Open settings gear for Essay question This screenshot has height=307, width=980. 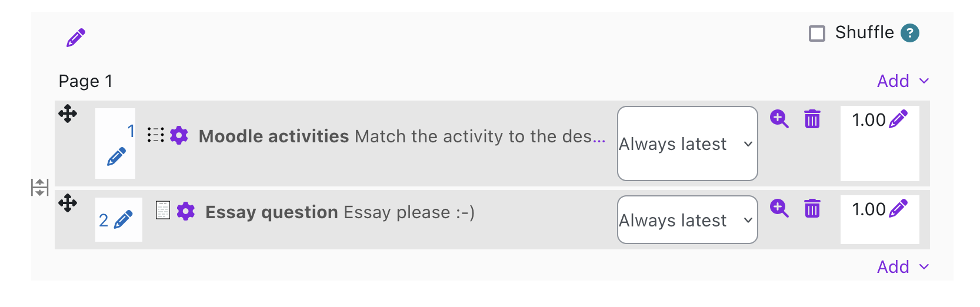tap(186, 211)
